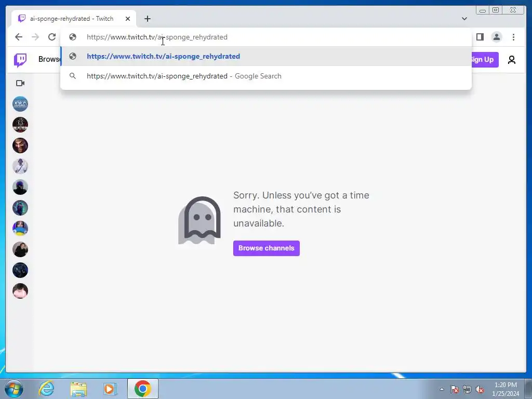Click the globe icon in address bar
This screenshot has width=532, height=399.
[73, 37]
